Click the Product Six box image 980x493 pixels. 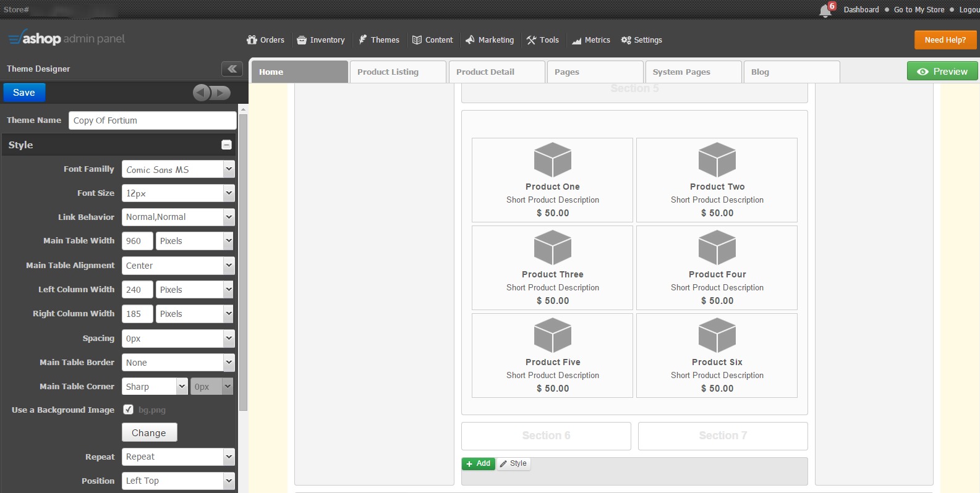[x=717, y=335]
